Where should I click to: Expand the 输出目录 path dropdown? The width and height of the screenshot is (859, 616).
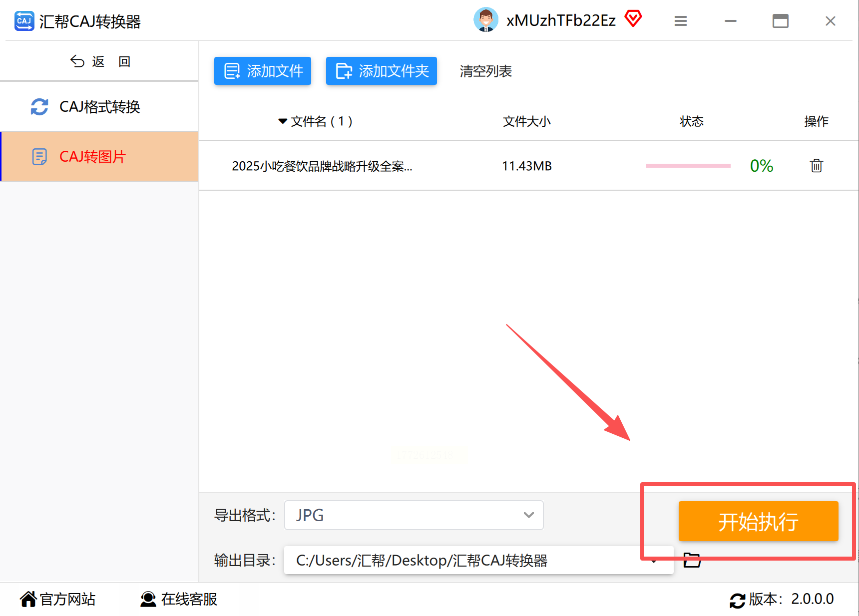point(478,560)
